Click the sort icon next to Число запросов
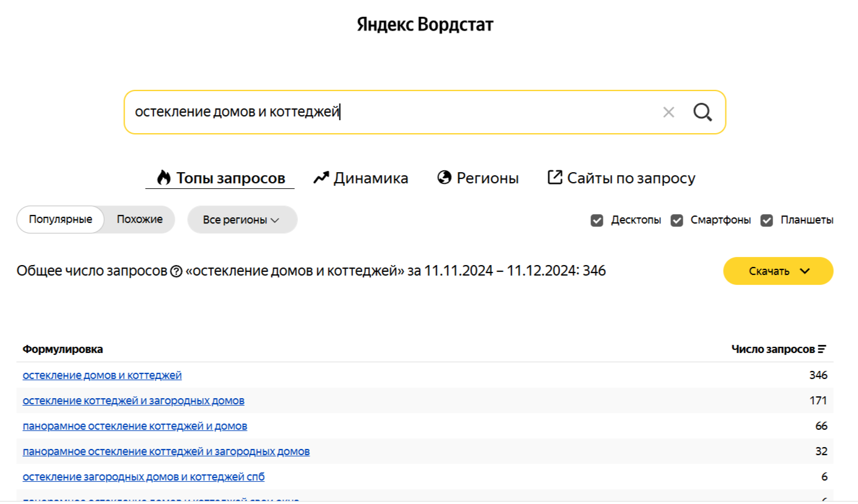Image resolution: width=858 pixels, height=504 pixels. [x=822, y=349]
